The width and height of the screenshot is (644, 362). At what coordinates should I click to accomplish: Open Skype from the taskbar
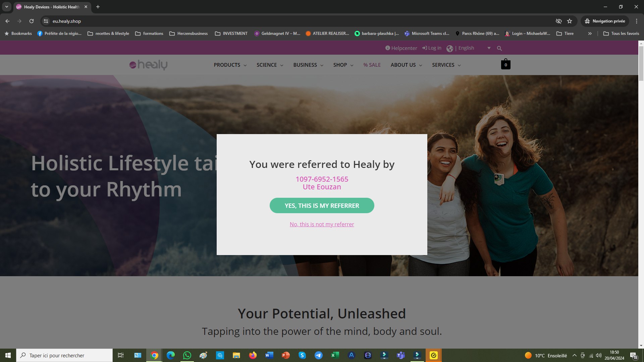[302, 355]
